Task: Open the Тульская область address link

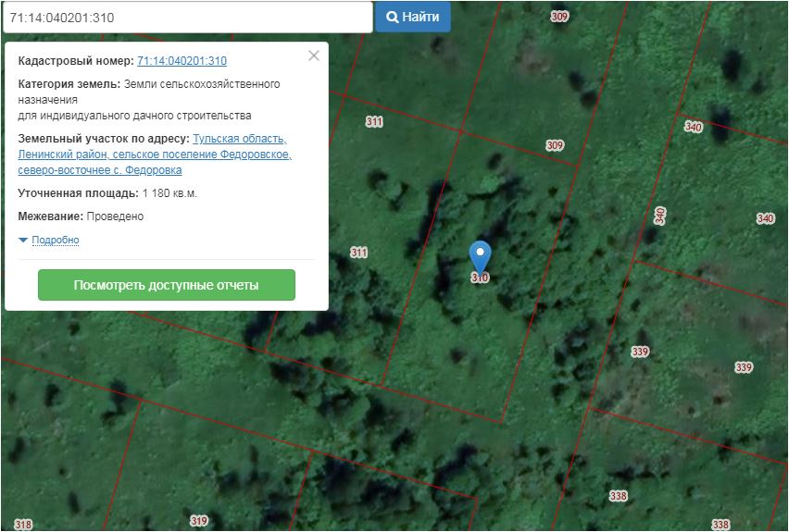Action: pos(155,154)
